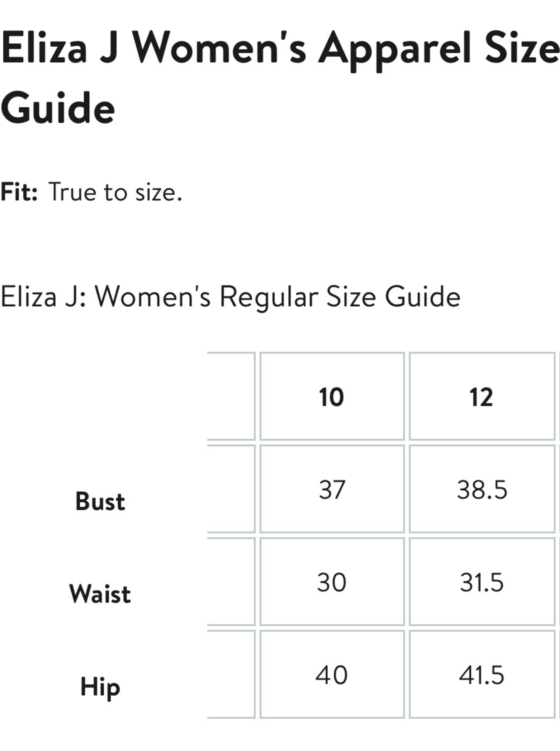Screen dimensions: 560x751
Task: Click the partial cell left of bust 37
Action: pyautogui.click(x=231, y=489)
